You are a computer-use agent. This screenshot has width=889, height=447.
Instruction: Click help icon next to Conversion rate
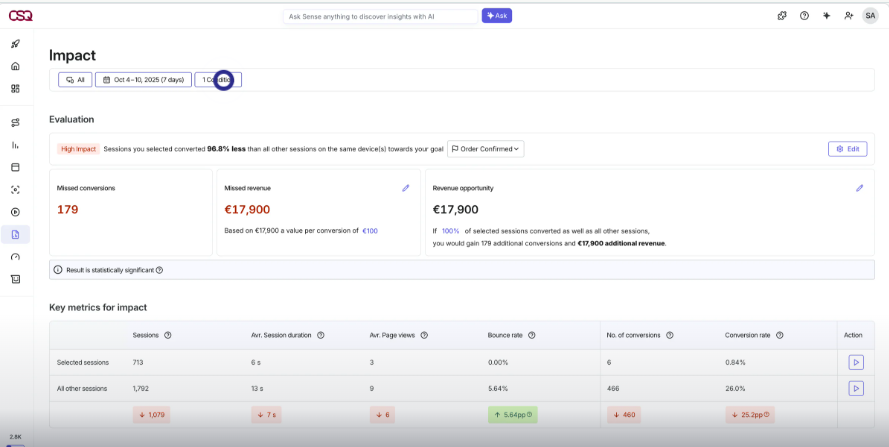(780, 335)
